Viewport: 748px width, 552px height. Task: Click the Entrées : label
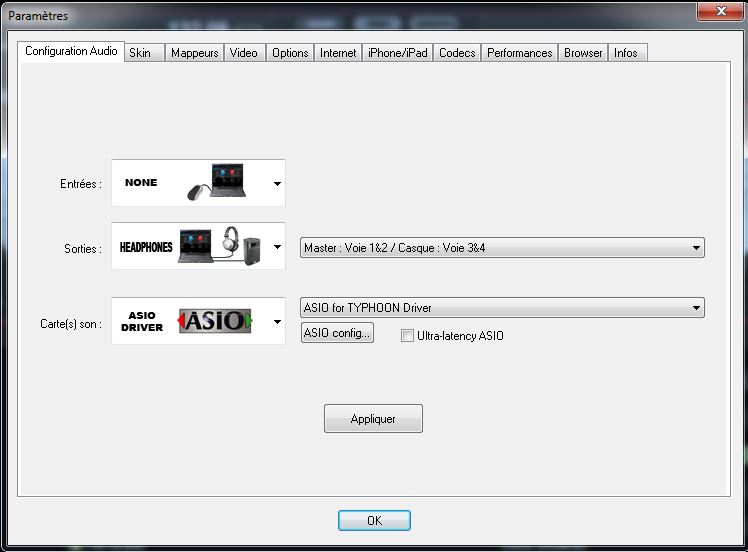pos(81,184)
